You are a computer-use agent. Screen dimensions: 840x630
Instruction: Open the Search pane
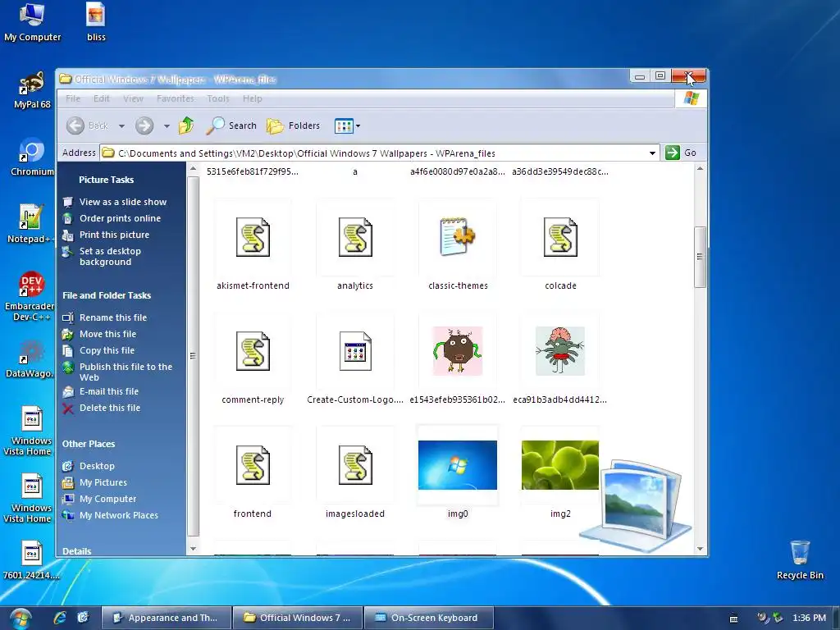click(x=231, y=126)
